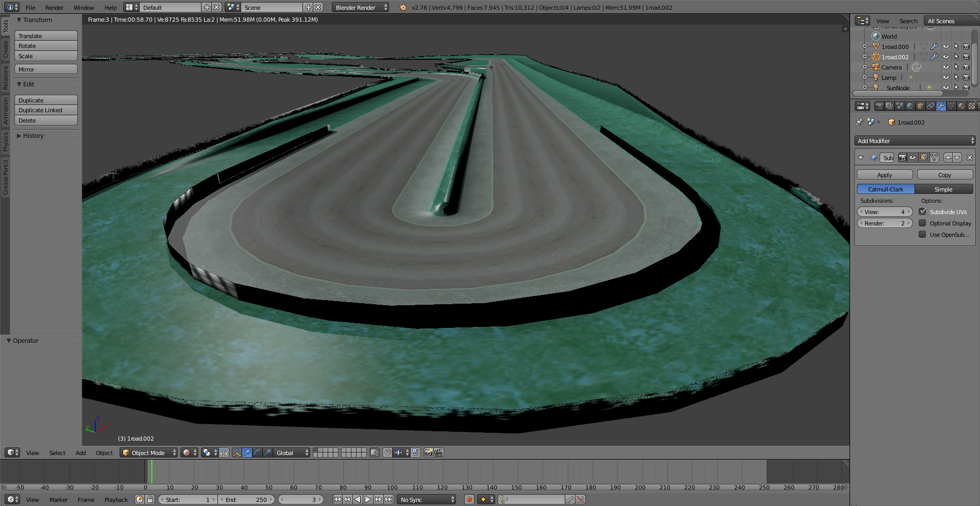Toggle 1road.000 renderability camera icon
Screen dimensions: 980x506
coord(967,46)
